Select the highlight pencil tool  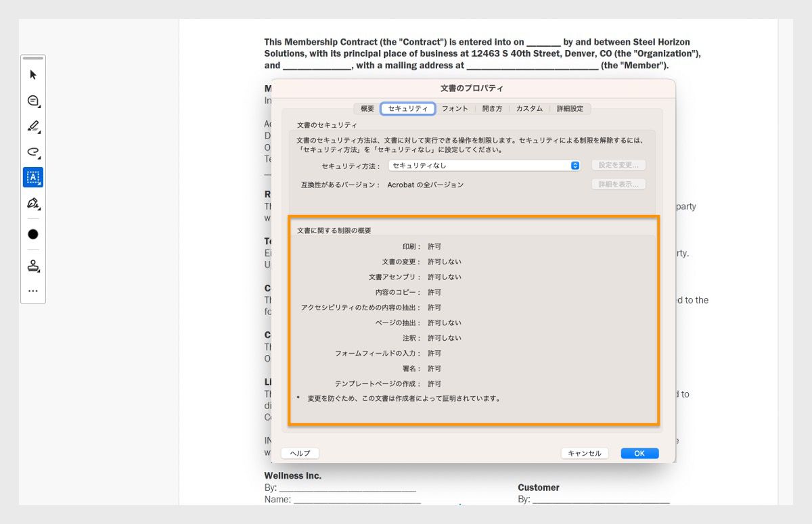tap(32, 126)
